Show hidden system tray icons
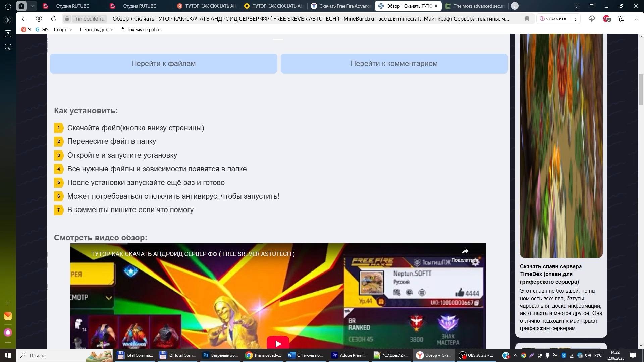This screenshot has width=644, height=362. pyautogui.click(x=516, y=355)
